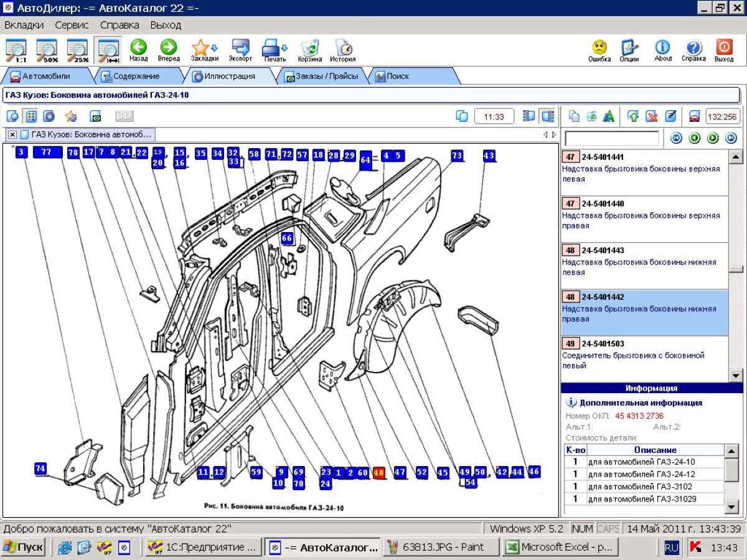Open the Корзина basket
Viewport: 747px width, 560px height.
point(310,50)
